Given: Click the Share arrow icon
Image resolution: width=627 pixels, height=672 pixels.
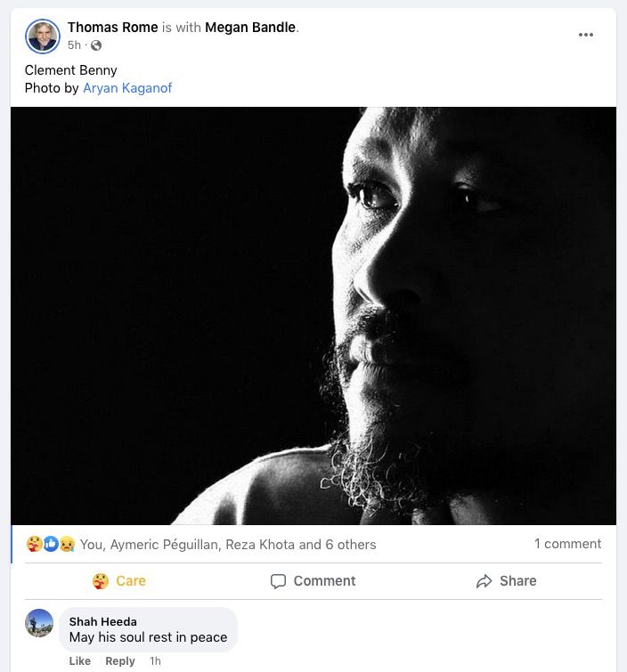Looking at the screenshot, I should coord(484,581).
